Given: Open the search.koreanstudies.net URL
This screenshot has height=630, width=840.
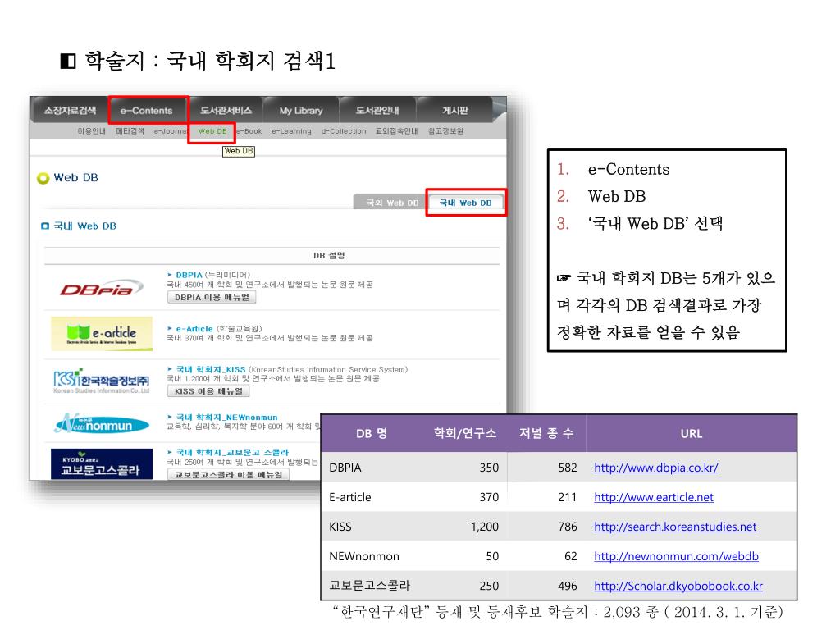Looking at the screenshot, I should [675, 527].
